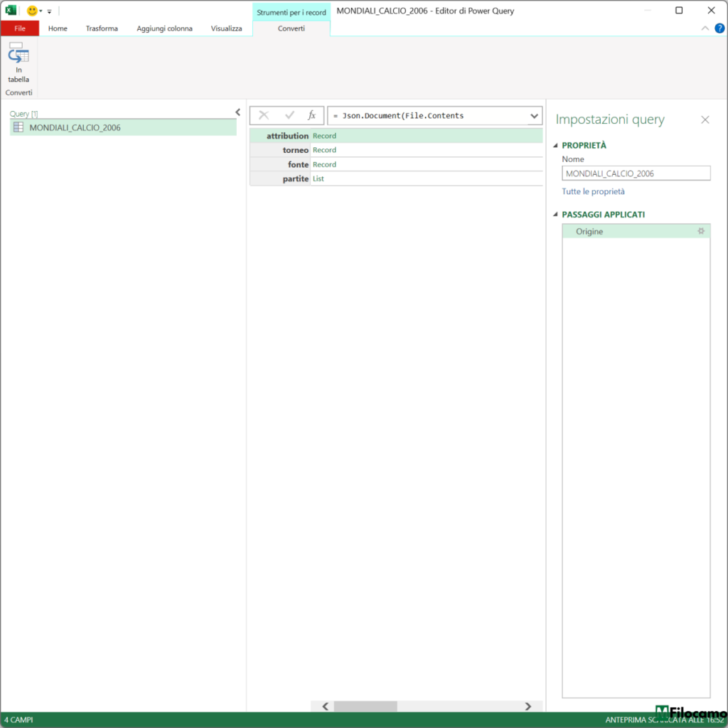Click the Strumenti per i record contextual tab
The image size is (728, 728).
coord(291,13)
